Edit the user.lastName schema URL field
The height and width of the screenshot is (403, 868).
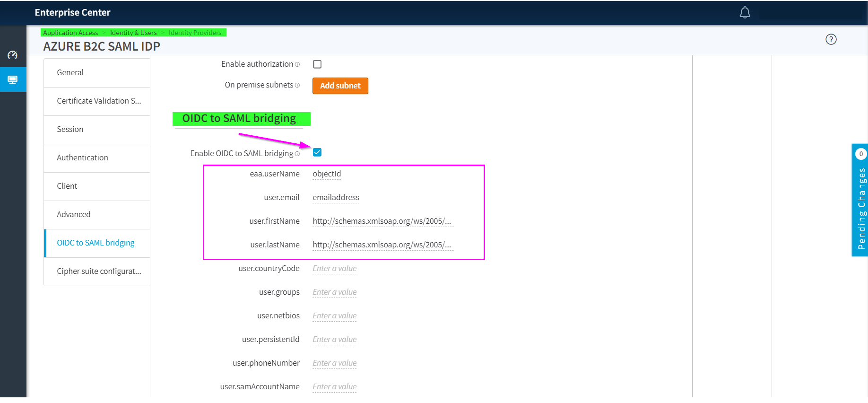coord(383,245)
